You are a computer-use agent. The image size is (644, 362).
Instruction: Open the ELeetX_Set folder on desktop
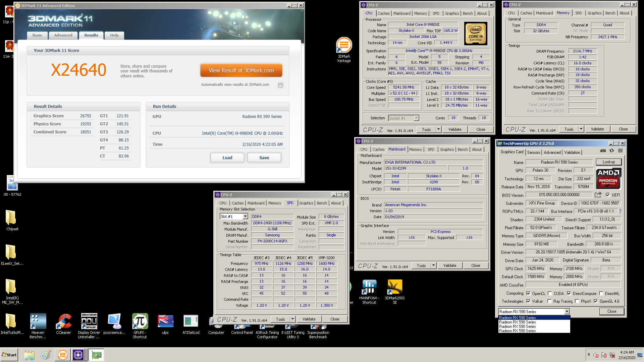pos(12,255)
